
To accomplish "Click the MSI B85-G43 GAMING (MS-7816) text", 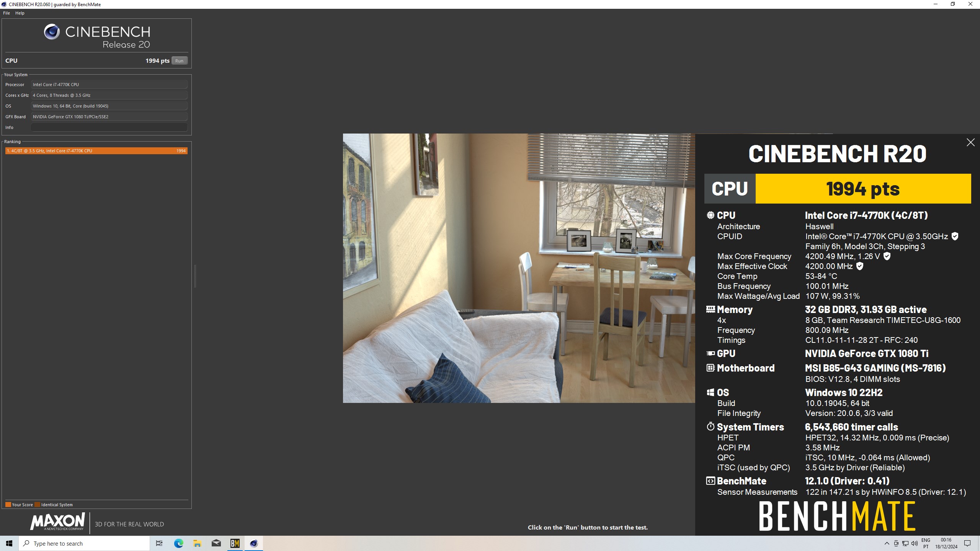I will 875,368.
